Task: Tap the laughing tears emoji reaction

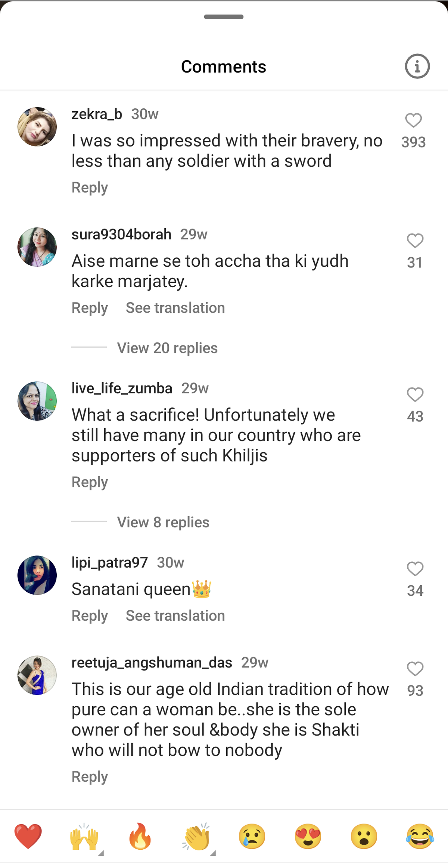Action: click(x=420, y=837)
